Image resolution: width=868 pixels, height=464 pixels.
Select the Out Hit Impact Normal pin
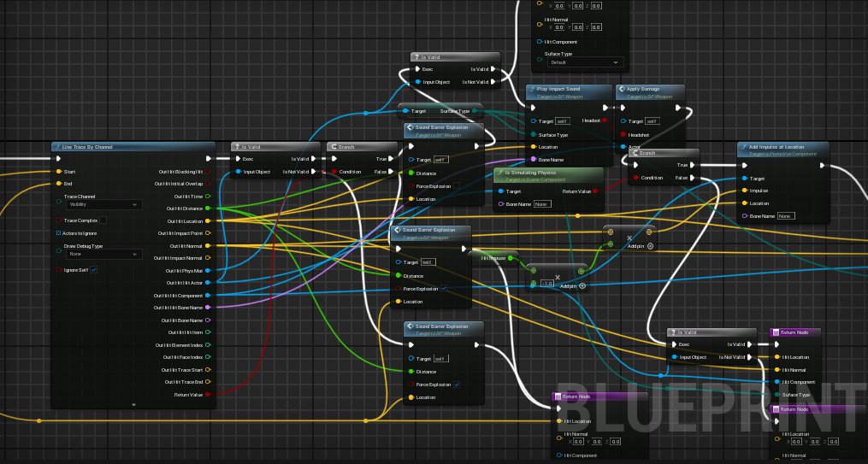click(x=208, y=258)
